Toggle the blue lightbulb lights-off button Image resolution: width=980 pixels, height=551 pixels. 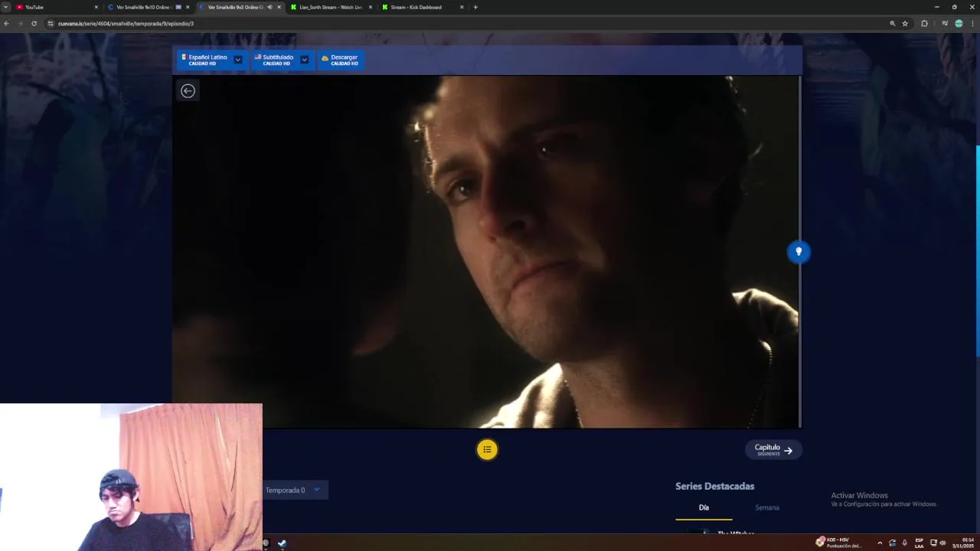[x=799, y=252]
